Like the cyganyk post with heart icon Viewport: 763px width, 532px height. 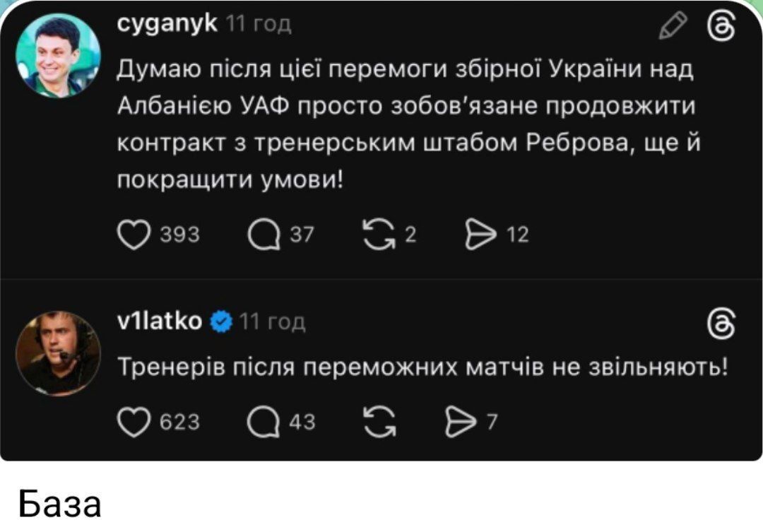pyautogui.click(x=133, y=234)
